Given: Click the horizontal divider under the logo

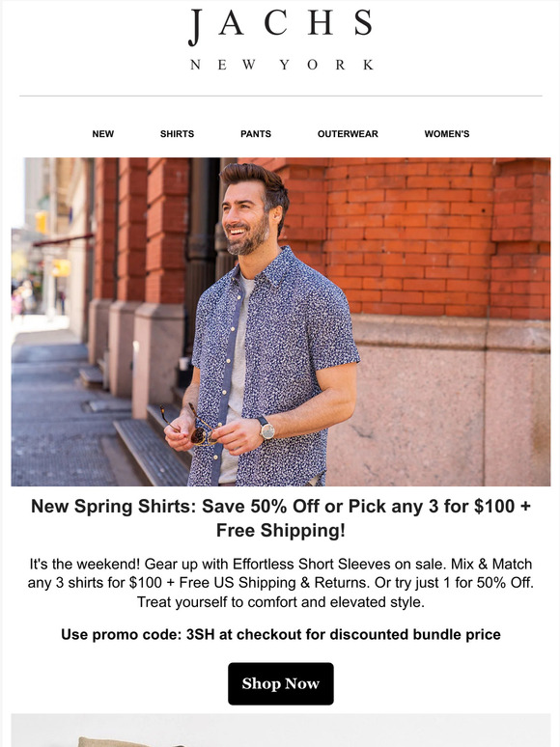Looking at the screenshot, I should [281, 96].
